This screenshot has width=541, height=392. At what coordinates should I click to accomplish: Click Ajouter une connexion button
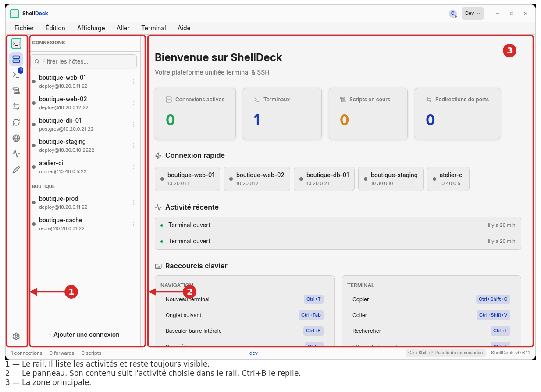[84, 335]
